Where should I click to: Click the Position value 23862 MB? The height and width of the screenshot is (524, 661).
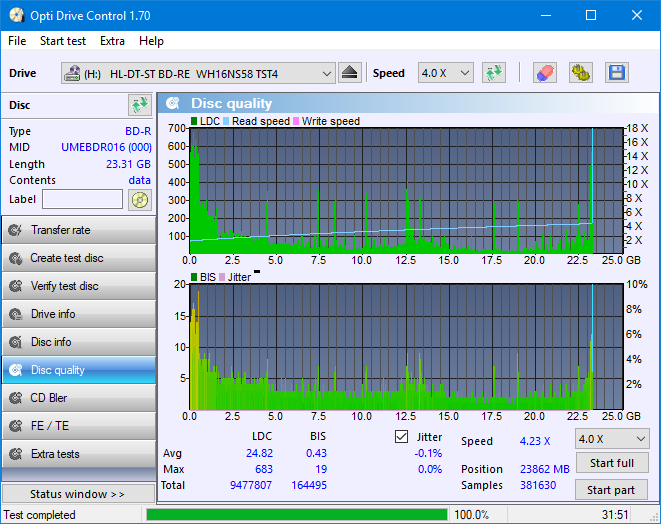(545, 469)
